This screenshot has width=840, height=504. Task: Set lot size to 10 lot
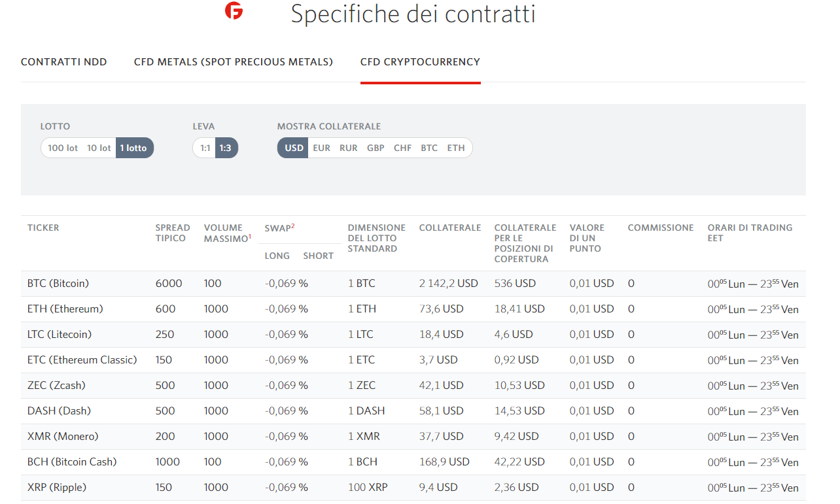click(99, 148)
